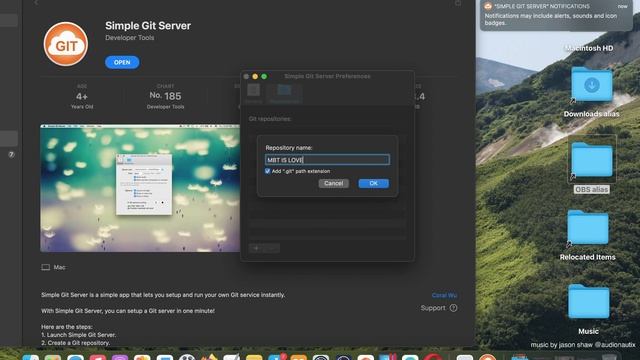Click the plus add-repository button in Preferences

point(256,248)
